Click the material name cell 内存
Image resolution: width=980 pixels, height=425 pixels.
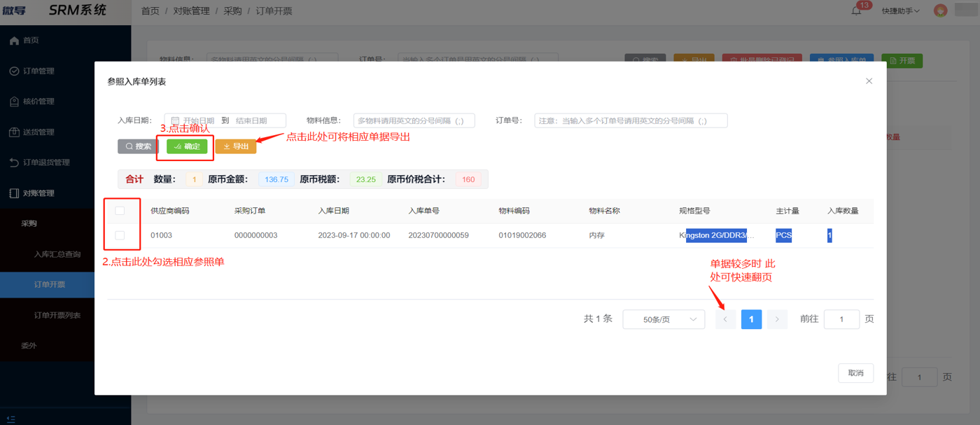(x=597, y=235)
